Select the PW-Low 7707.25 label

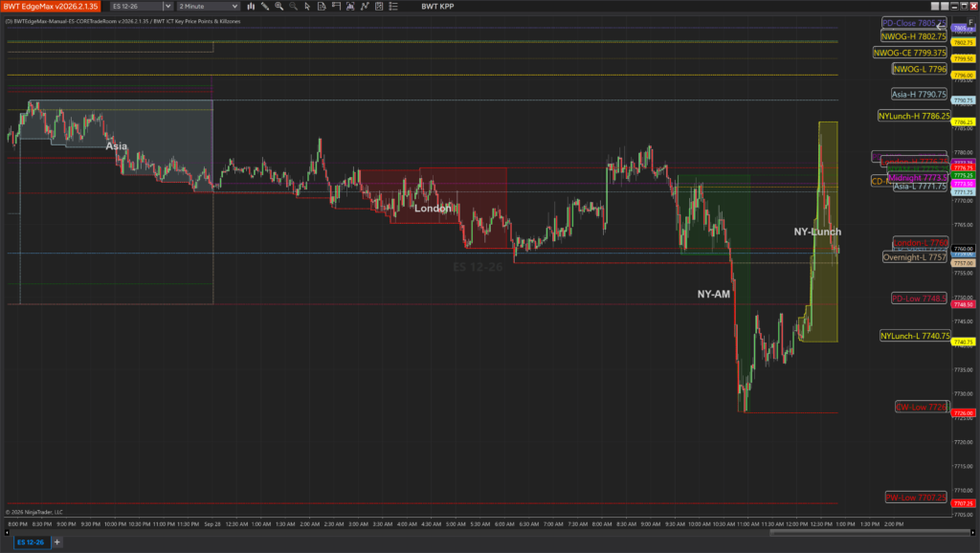tap(916, 498)
